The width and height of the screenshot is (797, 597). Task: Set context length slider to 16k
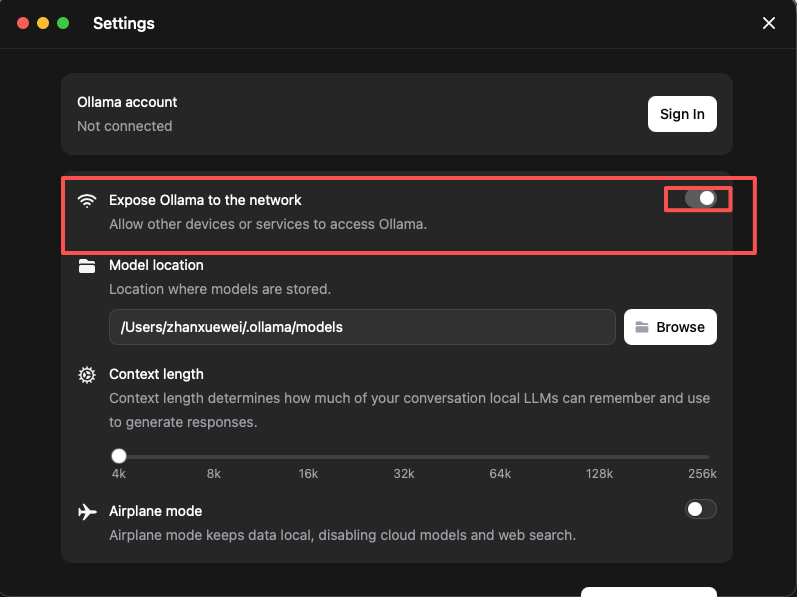click(308, 456)
